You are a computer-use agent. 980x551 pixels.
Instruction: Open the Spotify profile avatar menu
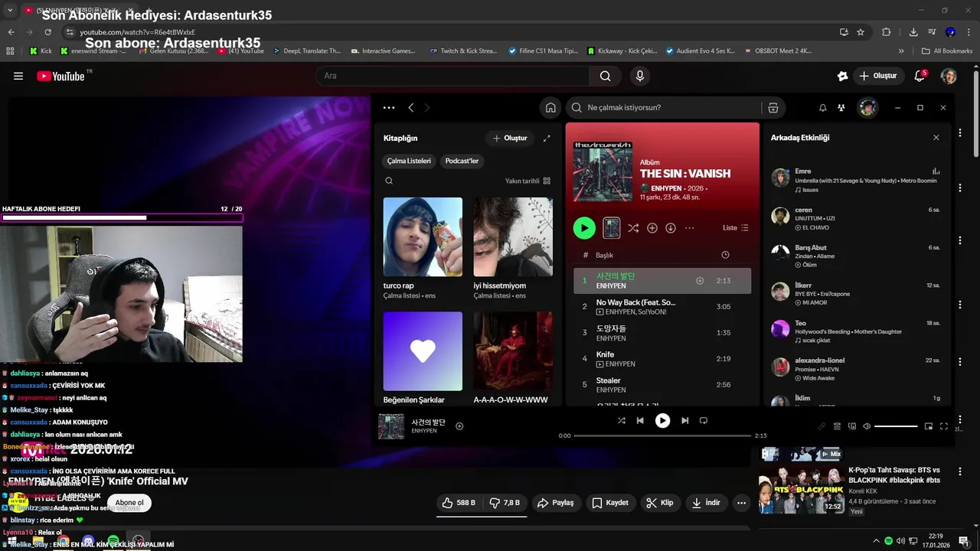[867, 108]
